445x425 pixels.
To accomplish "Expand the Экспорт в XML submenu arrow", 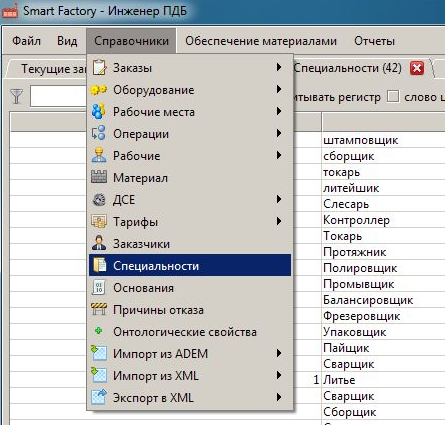I will tap(279, 397).
